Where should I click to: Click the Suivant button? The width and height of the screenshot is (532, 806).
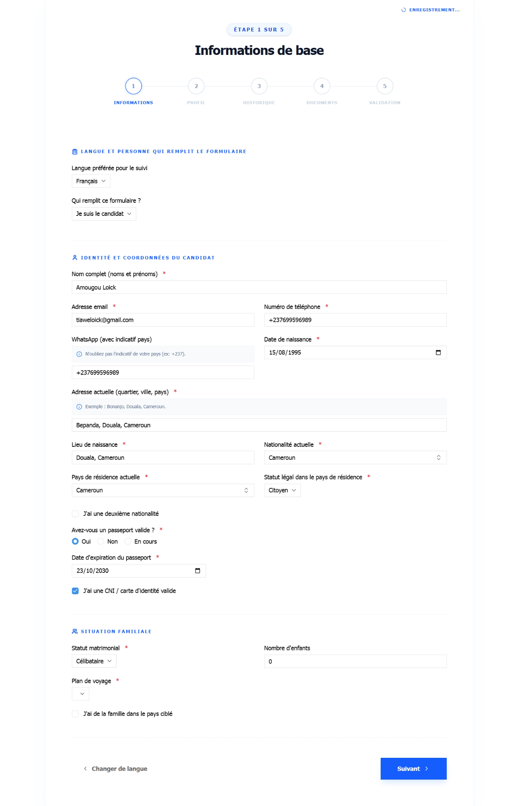pos(413,769)
